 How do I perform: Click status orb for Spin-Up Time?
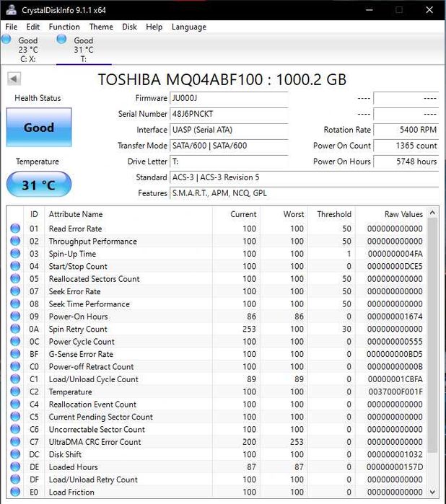click(x=15, y=254)
